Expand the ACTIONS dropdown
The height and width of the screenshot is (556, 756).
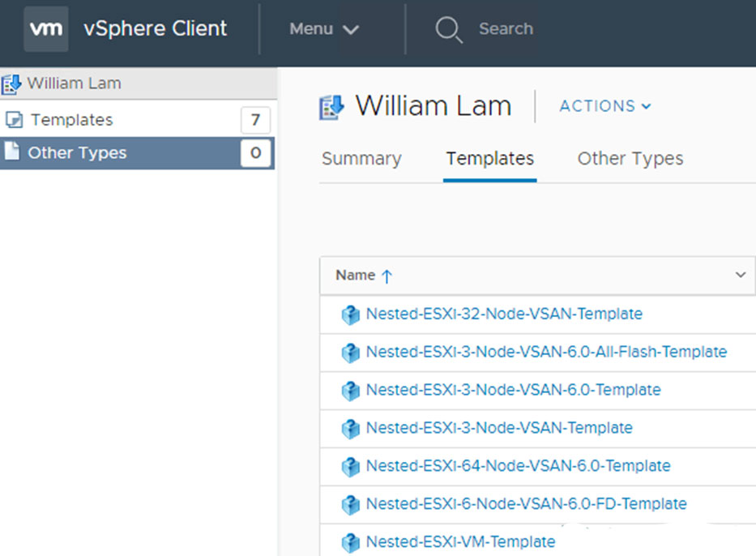[x=604, y=106]
